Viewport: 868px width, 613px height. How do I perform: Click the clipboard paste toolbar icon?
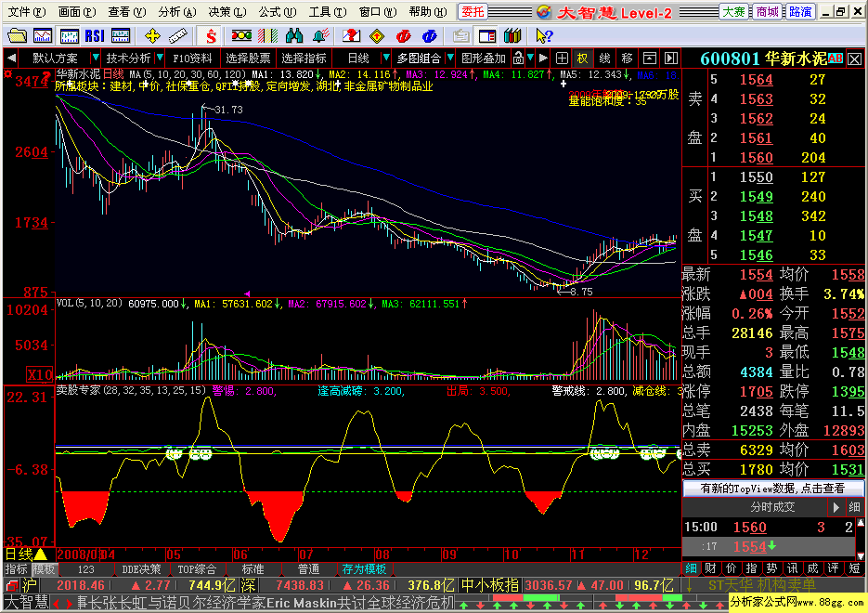460,36
